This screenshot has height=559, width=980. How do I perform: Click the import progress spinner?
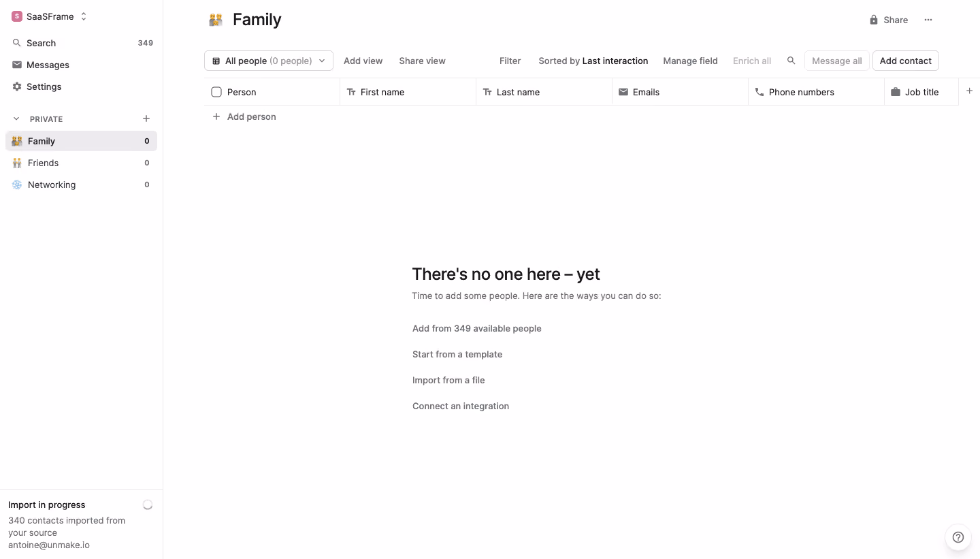pyautogui.click(x=148, y=505)
